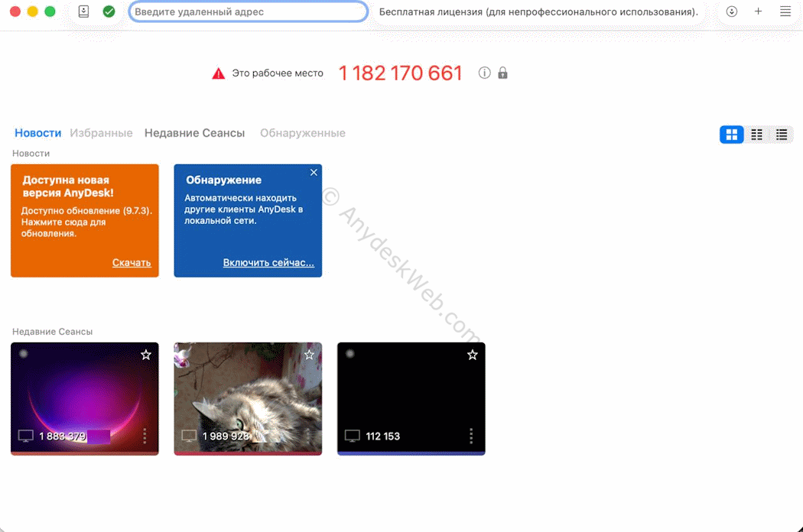The image size is (803, 532).
Task: Click status dot on session 112 153
Action: 350,354
